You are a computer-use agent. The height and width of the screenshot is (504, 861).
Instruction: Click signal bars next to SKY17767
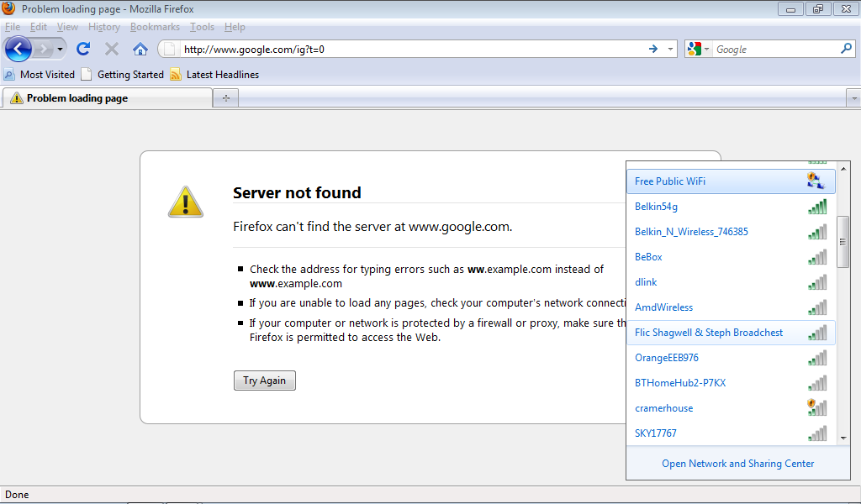(817, 433)
